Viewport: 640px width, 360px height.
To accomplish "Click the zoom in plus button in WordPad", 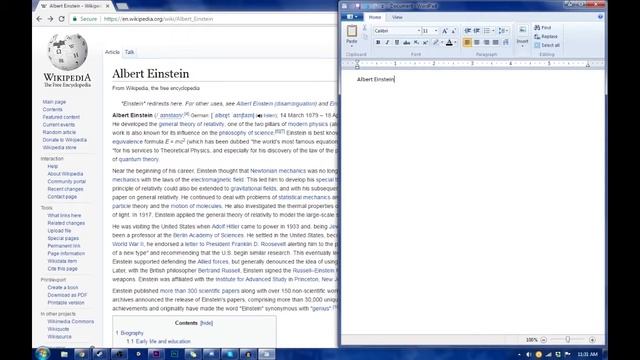I will coord(592,340).
